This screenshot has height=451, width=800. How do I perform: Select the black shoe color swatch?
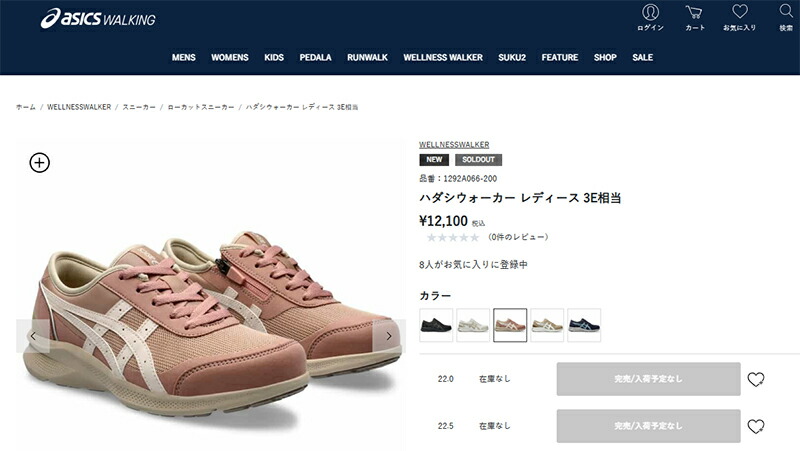436,325
